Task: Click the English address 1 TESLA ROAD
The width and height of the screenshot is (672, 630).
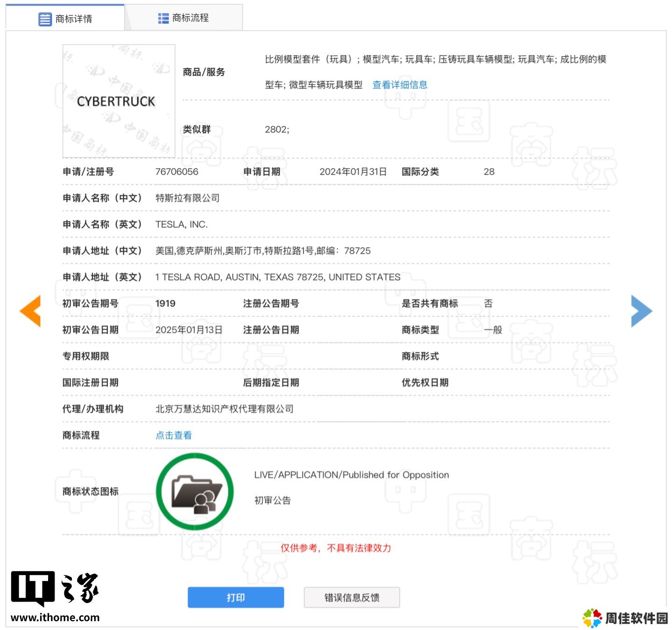Action: 278,277
